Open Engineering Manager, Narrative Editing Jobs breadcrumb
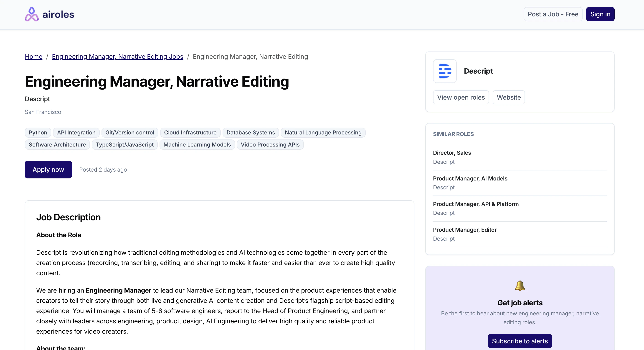The image size is (644, 350). [117, 57]
